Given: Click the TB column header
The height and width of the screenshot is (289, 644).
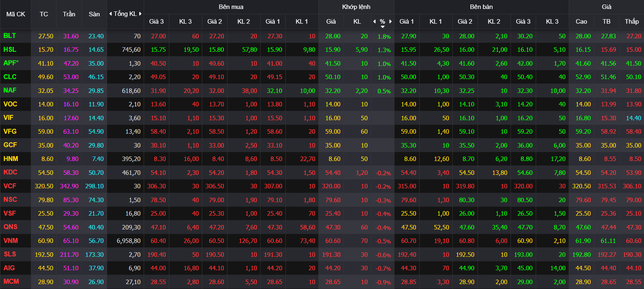Looking at the screenshot, I should [607, 22].
